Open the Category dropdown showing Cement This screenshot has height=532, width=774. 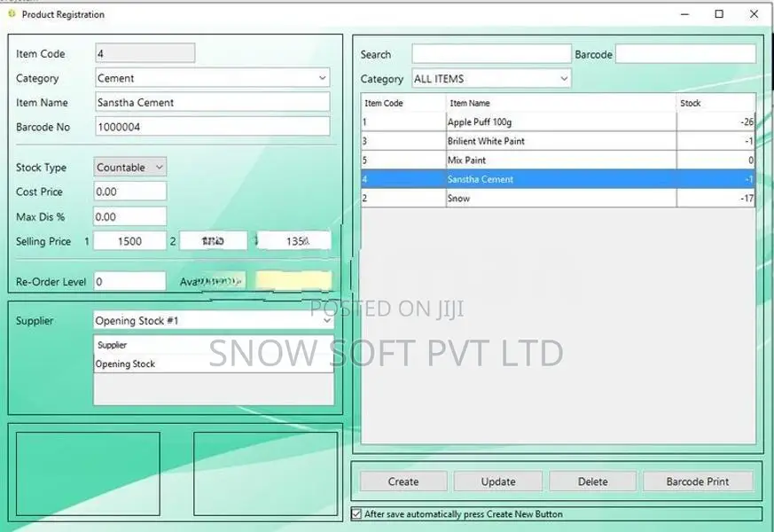pyautogui.click(x=212, y=78)
